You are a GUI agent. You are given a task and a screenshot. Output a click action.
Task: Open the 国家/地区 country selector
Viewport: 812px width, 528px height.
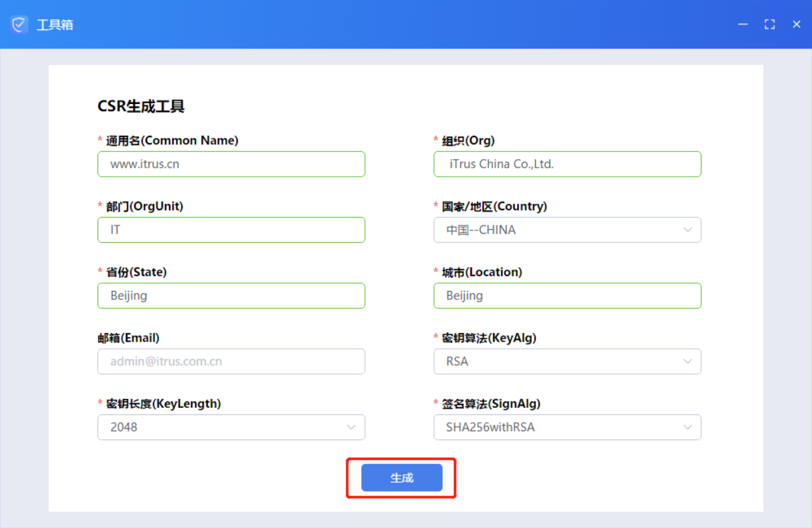(x=567, y=229)
